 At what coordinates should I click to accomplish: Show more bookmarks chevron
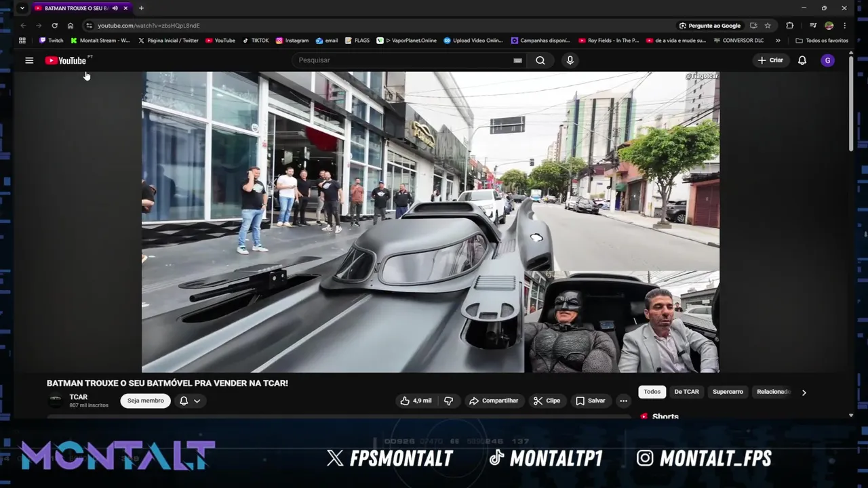click(x=778, y=41)
